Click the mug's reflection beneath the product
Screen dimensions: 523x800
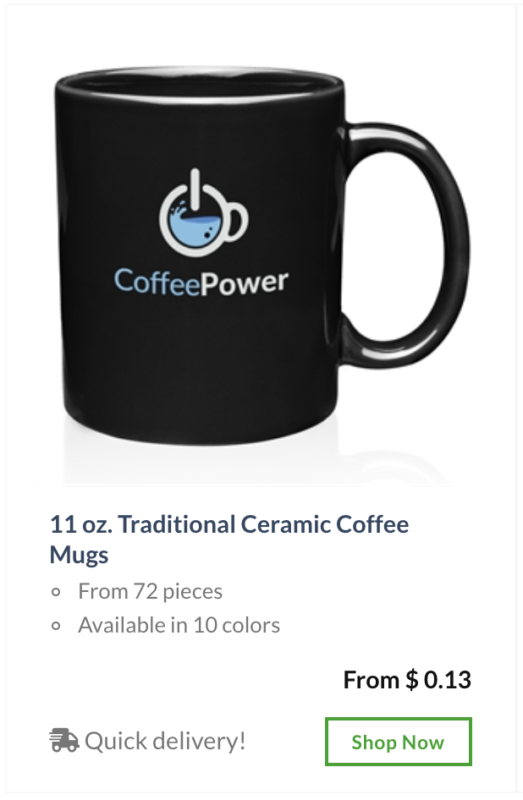tap(255, 462)
